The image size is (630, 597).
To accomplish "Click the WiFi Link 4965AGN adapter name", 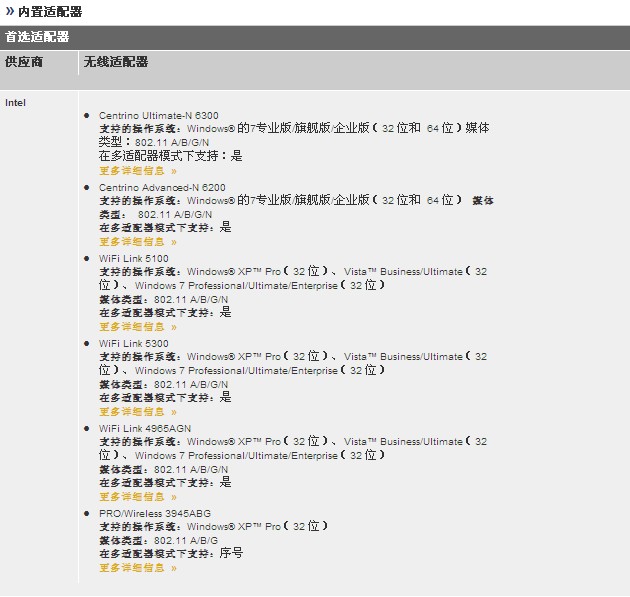I will coord(144,429).
